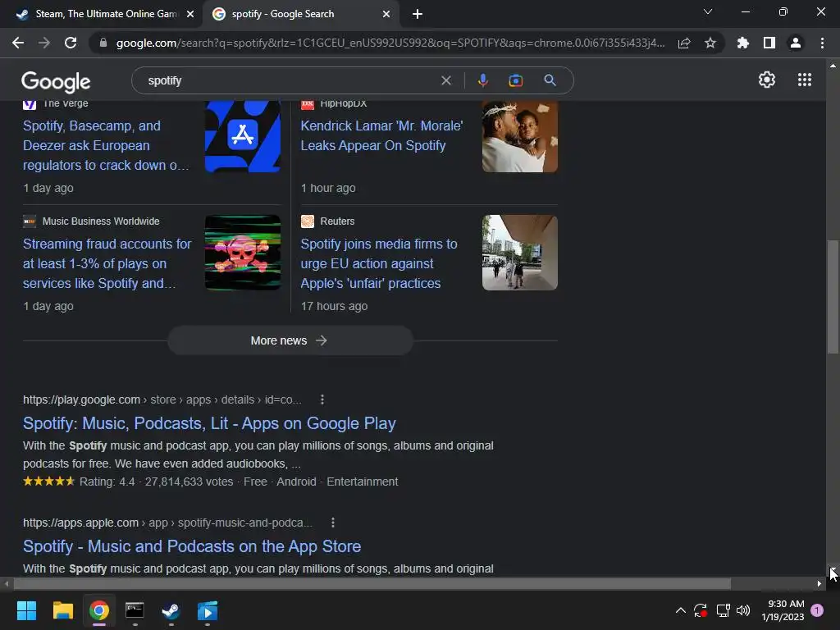Open the network display tray icon
This screenshot has width=840, height=630.
tap(723, 610)
